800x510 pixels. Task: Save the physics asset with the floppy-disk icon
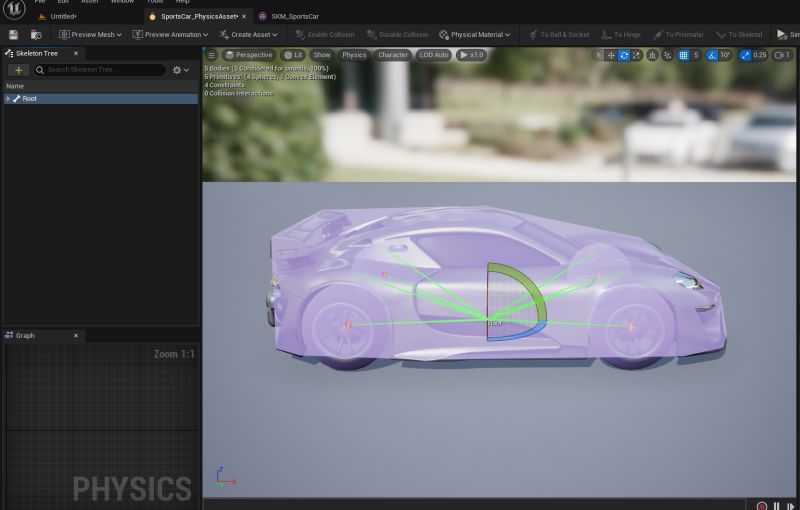13,35
